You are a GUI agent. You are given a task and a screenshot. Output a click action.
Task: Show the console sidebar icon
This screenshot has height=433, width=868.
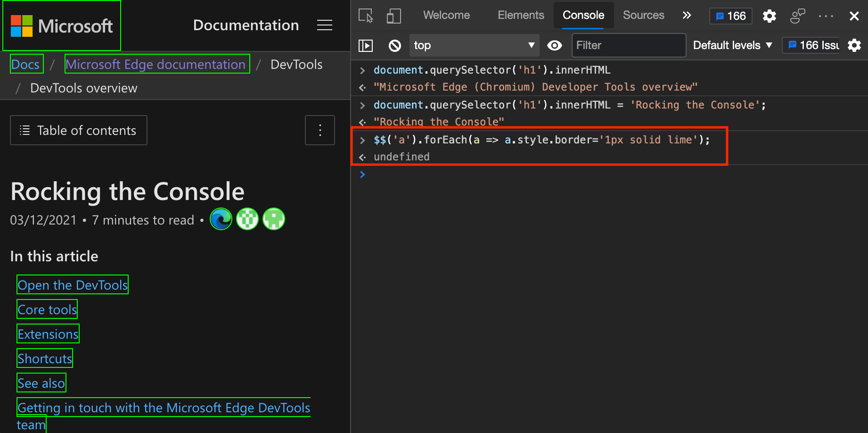[x=366, y=45]
